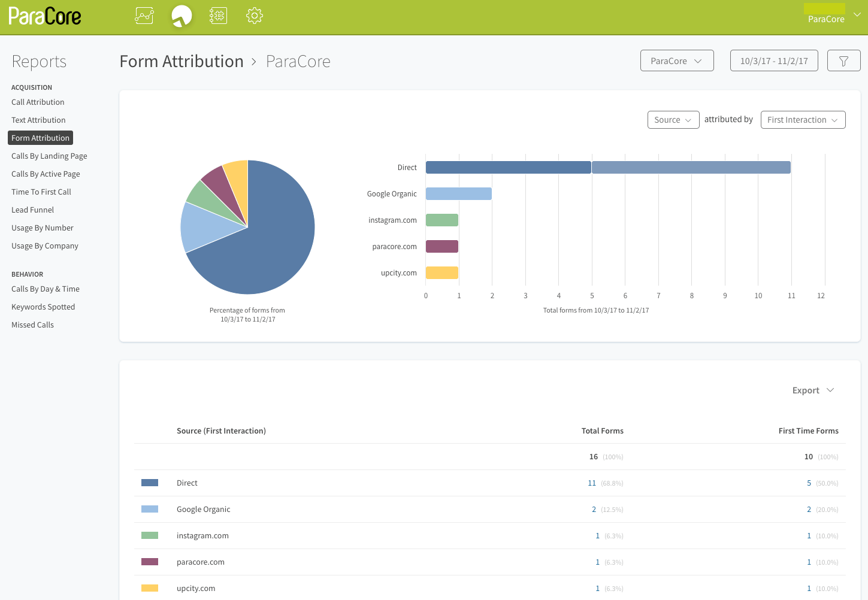Click Google Organic first time forms value 2
The width and height of the screenshot is (868, 600).
809,510
